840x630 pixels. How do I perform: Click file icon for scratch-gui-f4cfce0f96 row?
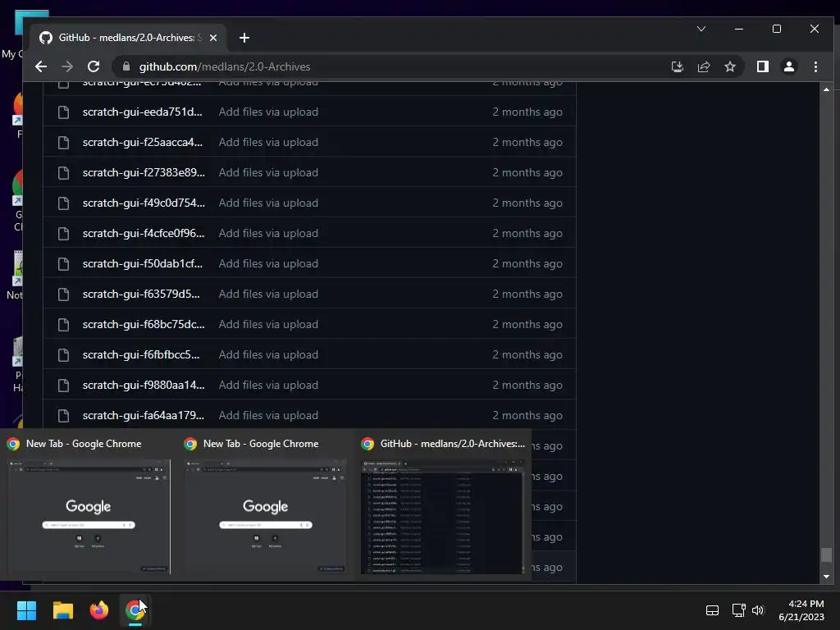[x=63, y=233]
